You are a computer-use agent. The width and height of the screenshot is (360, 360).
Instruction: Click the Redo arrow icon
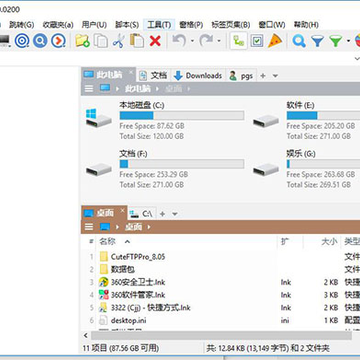(x=206, y=41)
